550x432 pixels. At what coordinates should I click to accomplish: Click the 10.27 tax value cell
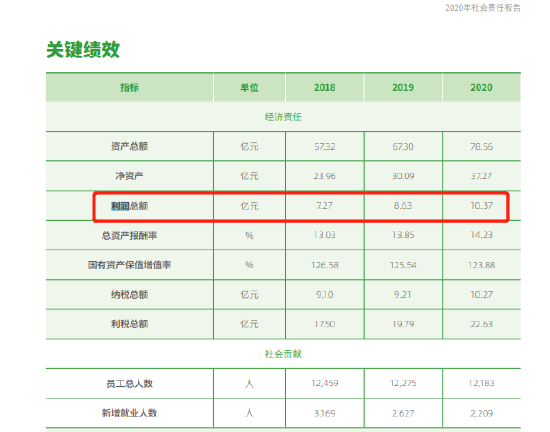point(482,295)
